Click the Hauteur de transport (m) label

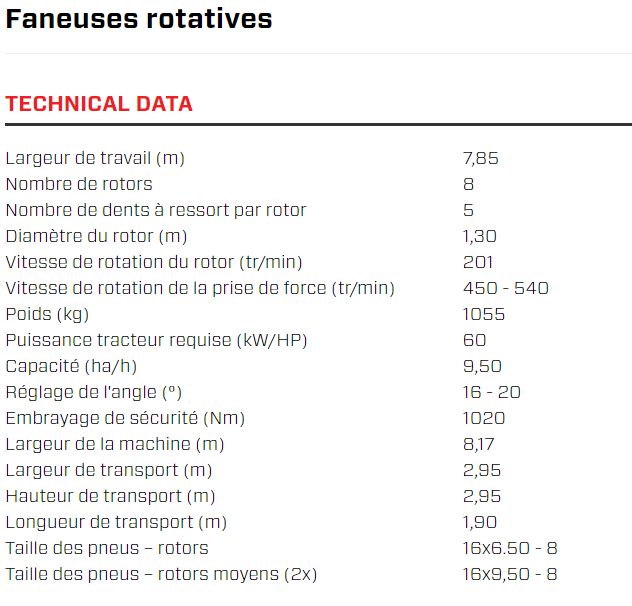(110, 496)
